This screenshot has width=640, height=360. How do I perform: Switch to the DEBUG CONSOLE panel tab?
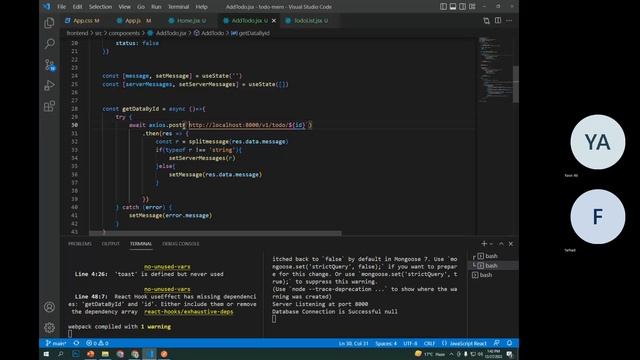click(181, 244)
